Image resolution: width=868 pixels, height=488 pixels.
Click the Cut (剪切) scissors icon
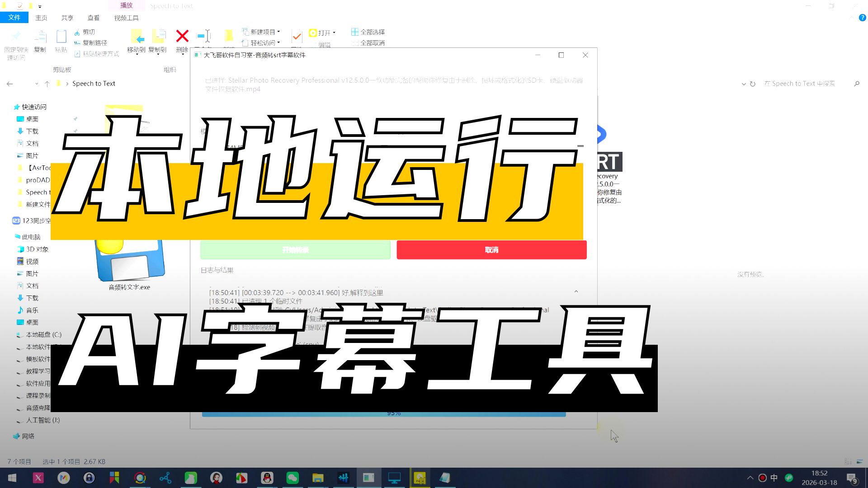(x=77, y=32)
